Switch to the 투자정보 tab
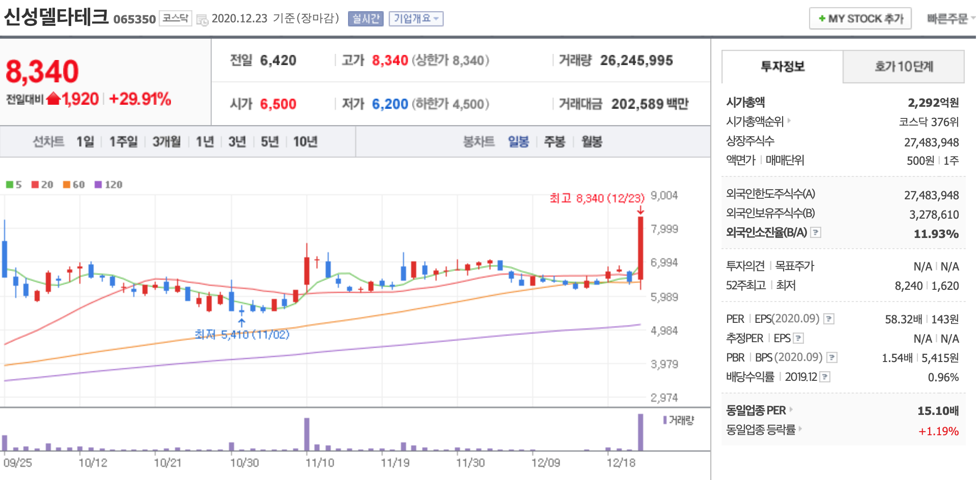The image size is (980, 480). point(783,67)
